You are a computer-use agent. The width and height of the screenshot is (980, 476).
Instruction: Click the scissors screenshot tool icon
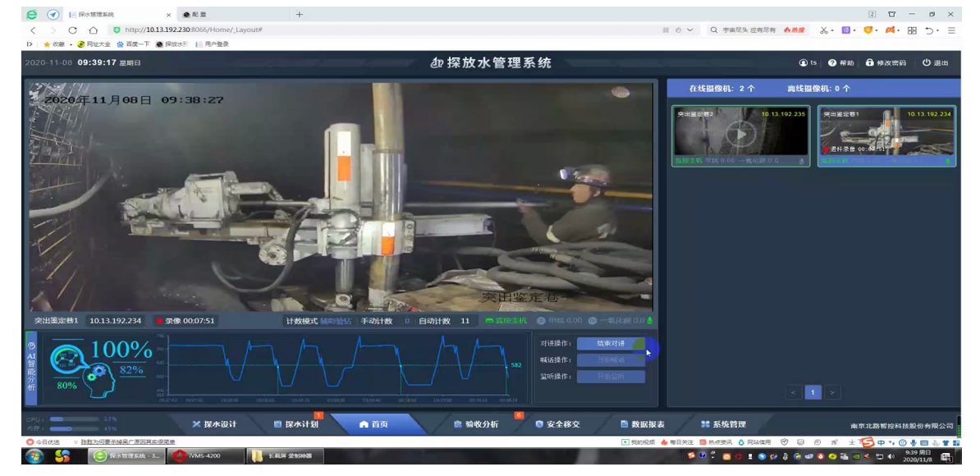(823, 30)
